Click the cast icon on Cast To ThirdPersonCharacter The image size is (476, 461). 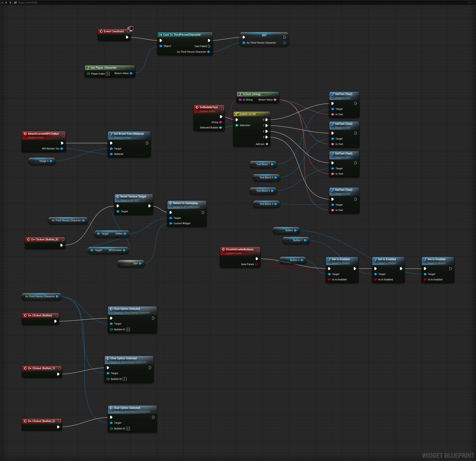(x=161, y=35)
